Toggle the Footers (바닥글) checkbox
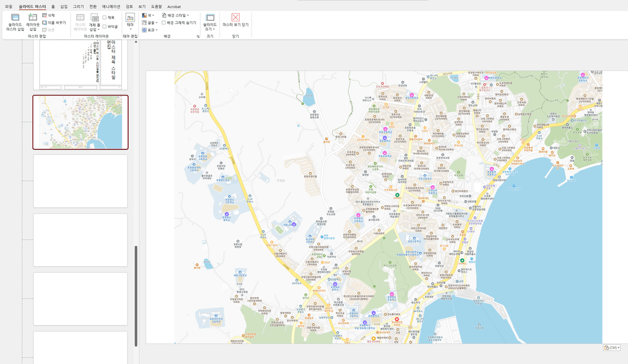 tap(105, 27)
